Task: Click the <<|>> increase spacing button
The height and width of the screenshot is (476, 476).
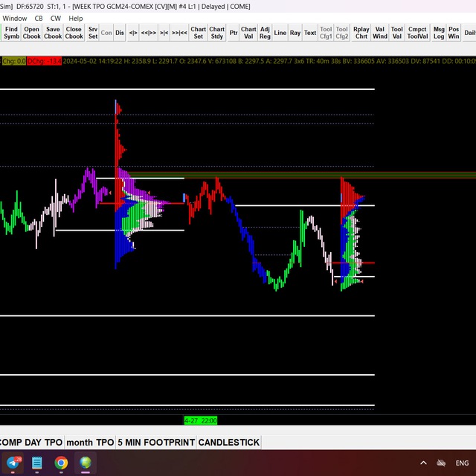Action: tap(149, 33)
